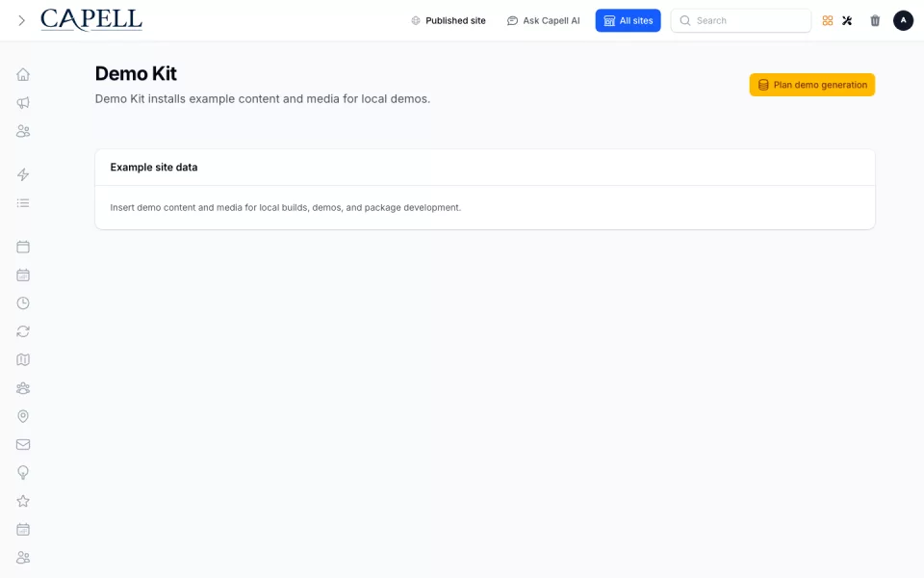This screenshot has width=924, height=578.
Task: Open the wrench and screwdriver tools icon
Action: pos(847,20)
